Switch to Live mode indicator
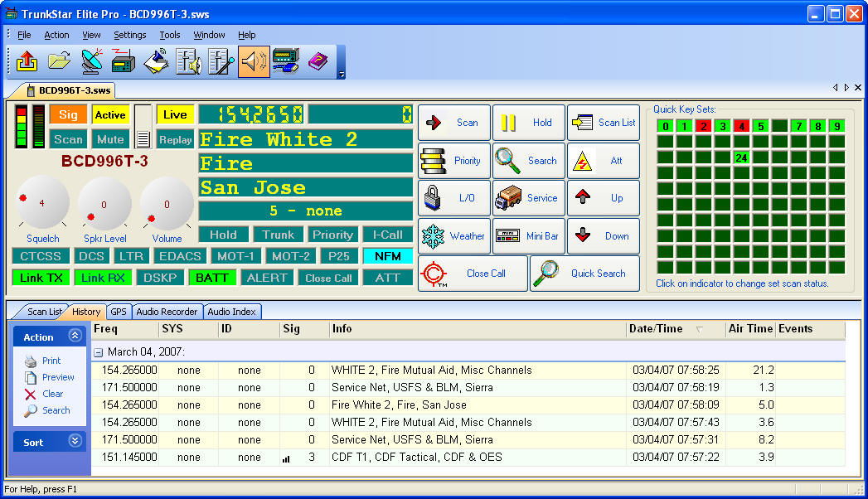Viewport: 868px width, 499px height. pos(175,114)
